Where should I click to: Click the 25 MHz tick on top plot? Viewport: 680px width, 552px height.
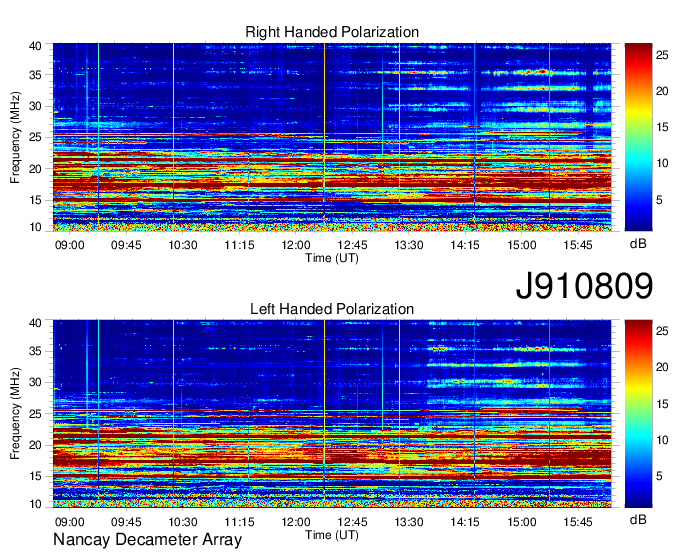pyautogui.click(x=35, y=137)
